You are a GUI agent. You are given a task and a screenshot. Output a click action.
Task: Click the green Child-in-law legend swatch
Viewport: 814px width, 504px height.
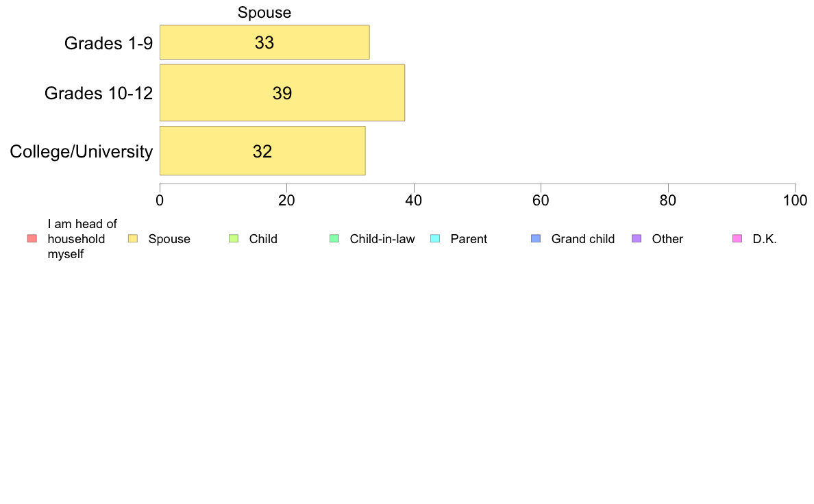(334, 239)
